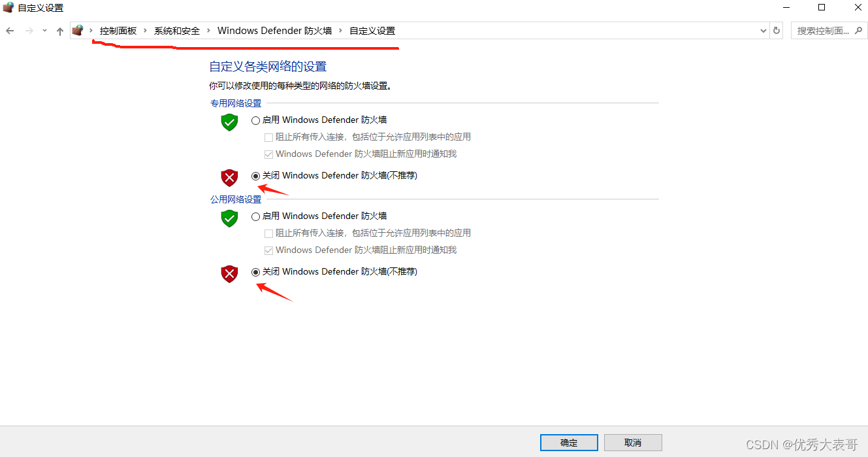This screenshot has height=457, width=868.
Task: Click the Control Panel icon in address bar
Action: [x=78, y=31]
